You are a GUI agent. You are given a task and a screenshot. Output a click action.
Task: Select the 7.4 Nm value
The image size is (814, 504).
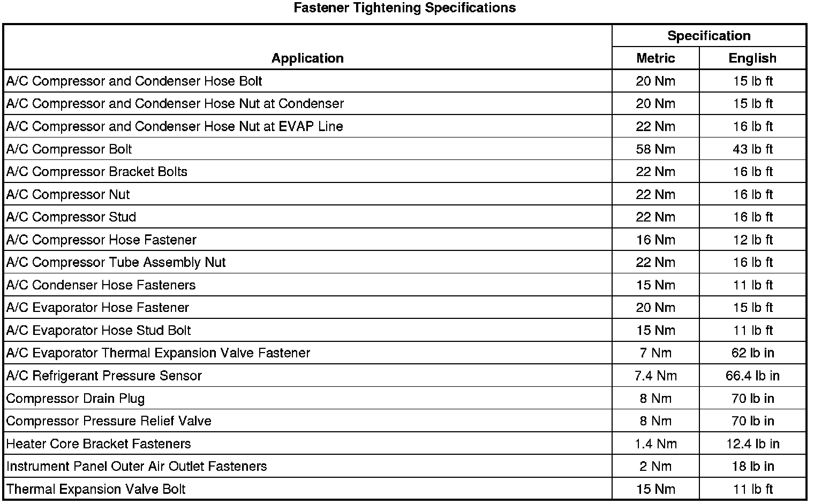(655, 376)
